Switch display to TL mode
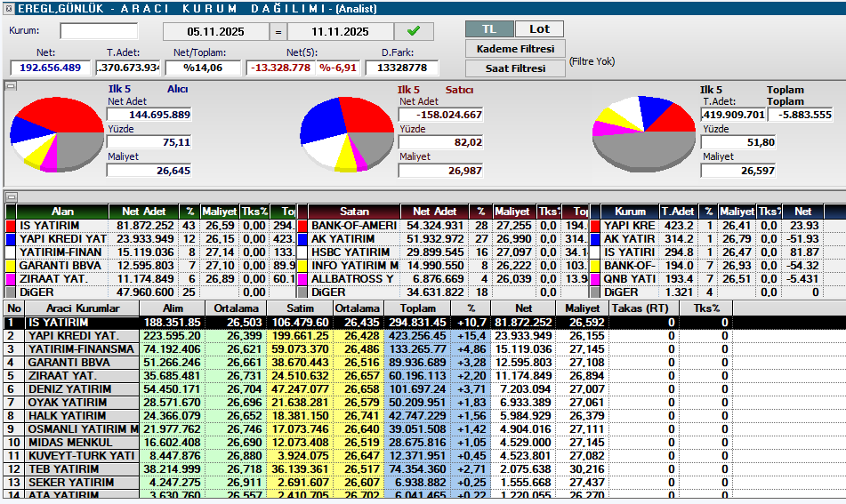Image resolution: width=846 pixels, height=504 pixels. [x=489, y=28]
